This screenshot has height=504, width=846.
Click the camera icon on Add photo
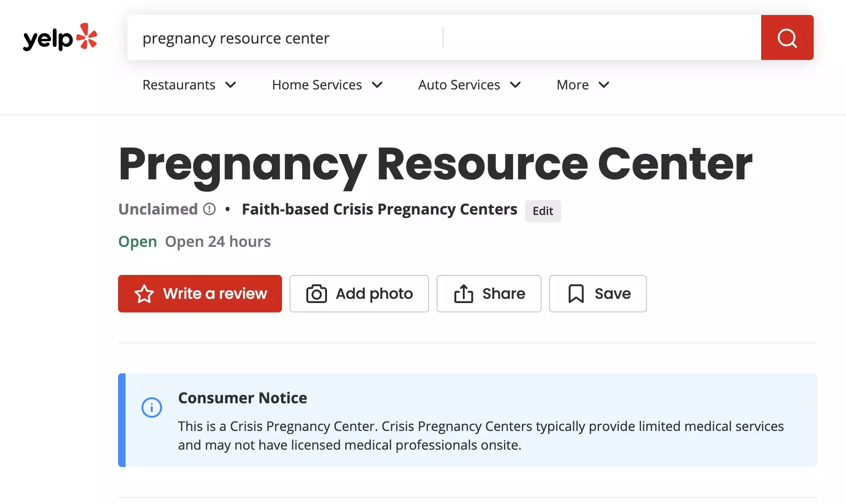point(317,294)
